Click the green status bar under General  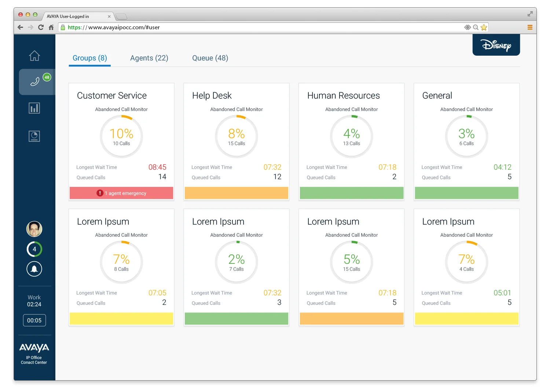tap(467, 193)
